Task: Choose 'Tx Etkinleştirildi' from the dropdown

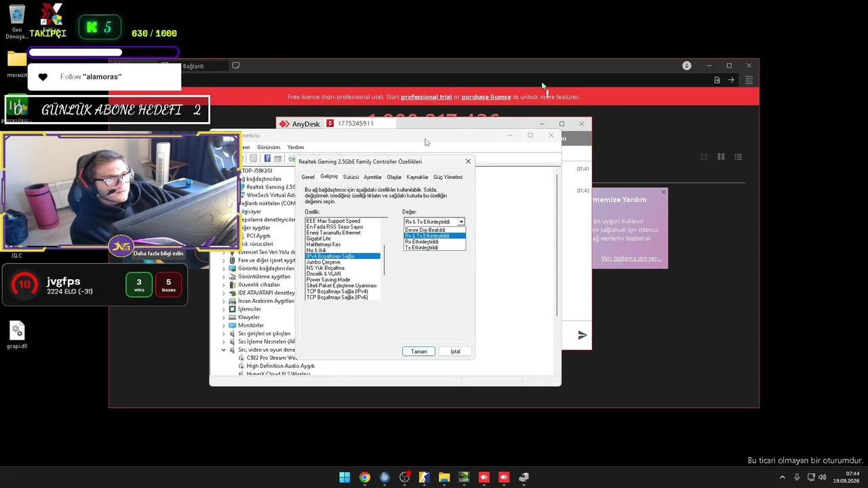Action: tap(435, 247)
